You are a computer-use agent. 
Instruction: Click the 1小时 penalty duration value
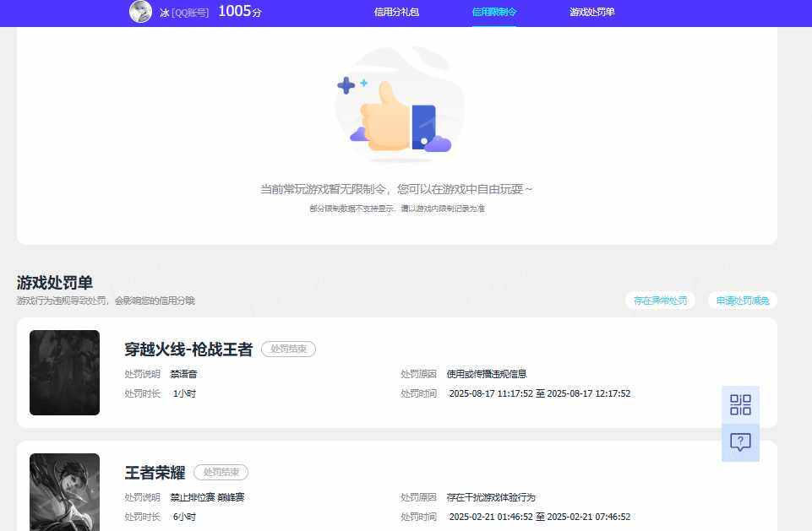click(x=184, y=393)
